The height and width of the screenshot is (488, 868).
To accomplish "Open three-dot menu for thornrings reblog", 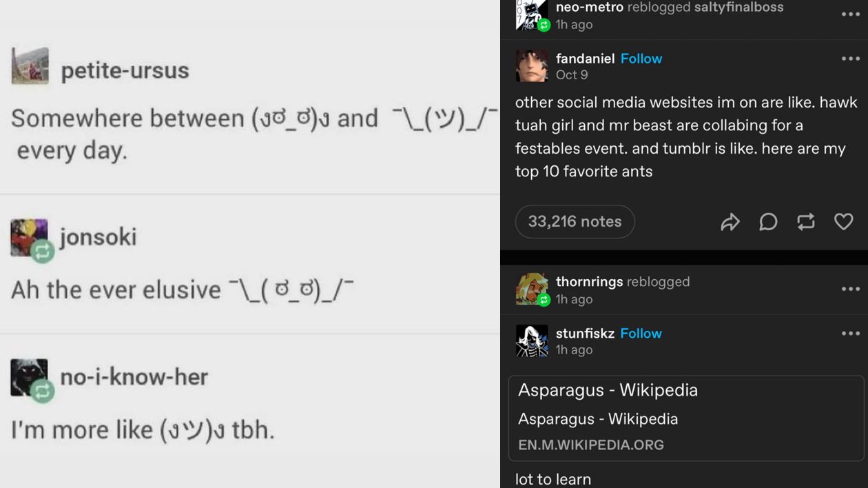I will [x=851, y=289].
